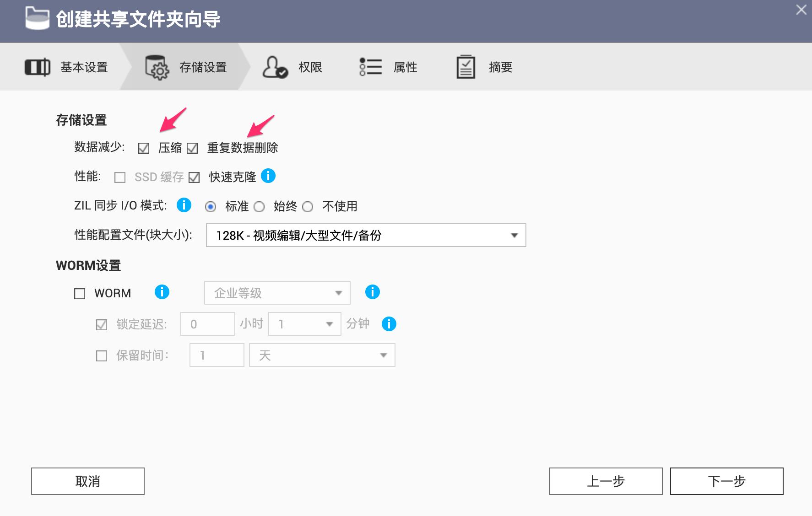Select the 基本设置 step icon
Viewport: 812px width, 516px height.
pos(36,67)
